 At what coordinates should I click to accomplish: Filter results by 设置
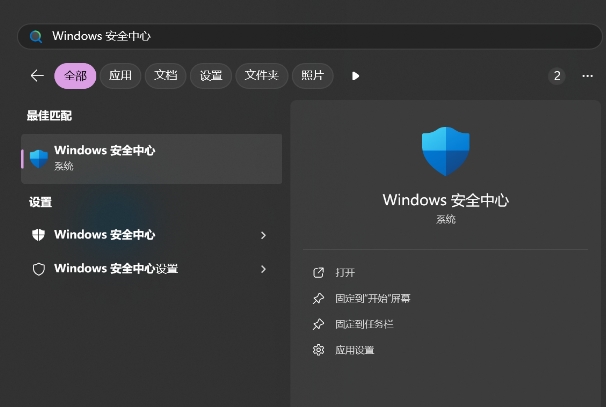click(x=211, y=76)
